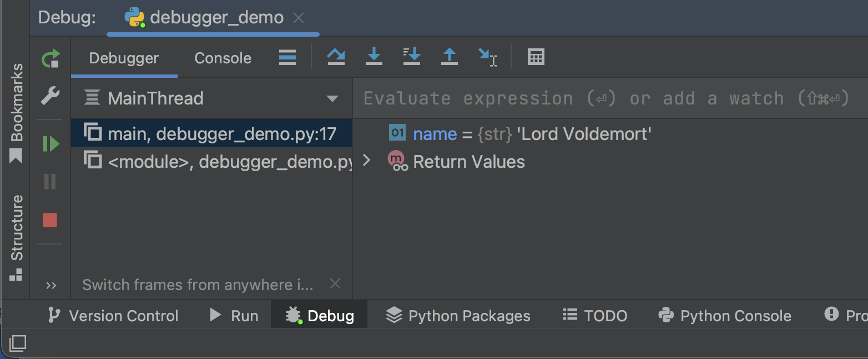Open the Python Packages tool window
The width and height of the screenshot is (868, 359).
pos(458,316)
